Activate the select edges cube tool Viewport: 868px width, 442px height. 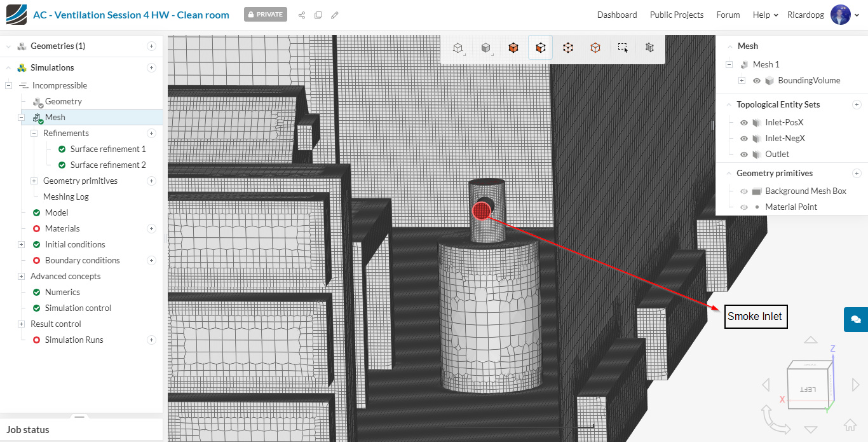pyautogui.click(x=595, y=48)
